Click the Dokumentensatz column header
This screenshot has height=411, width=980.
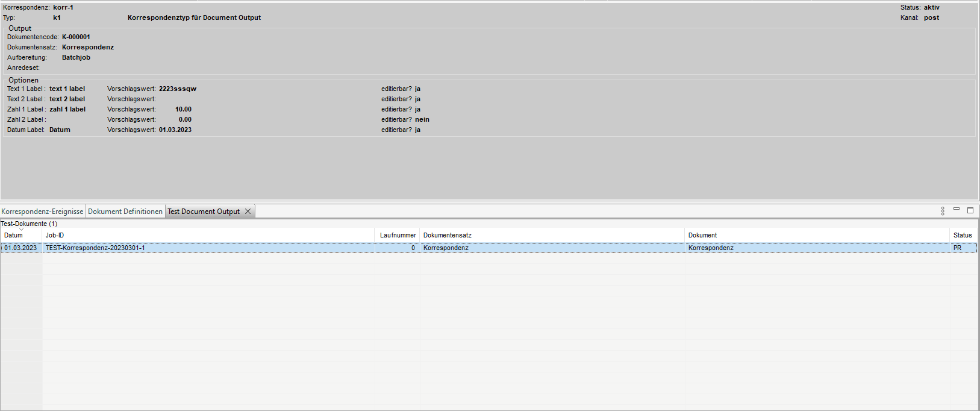coord(448,235)
